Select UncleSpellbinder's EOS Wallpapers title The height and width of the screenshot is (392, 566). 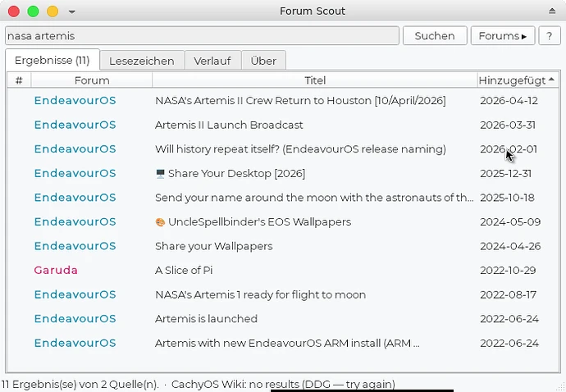coord(259,221)
